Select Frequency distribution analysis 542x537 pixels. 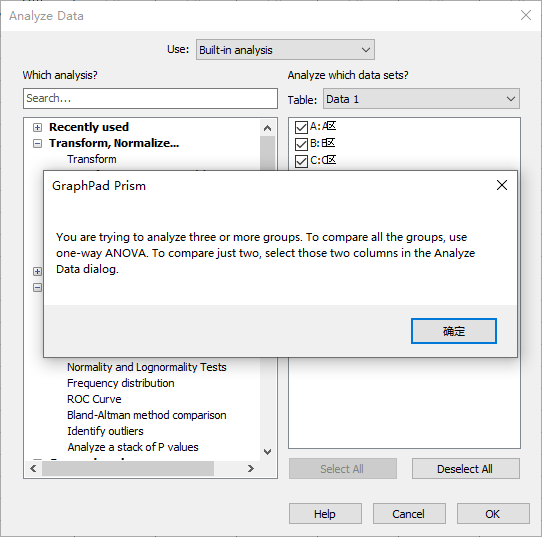coord(121,383)
